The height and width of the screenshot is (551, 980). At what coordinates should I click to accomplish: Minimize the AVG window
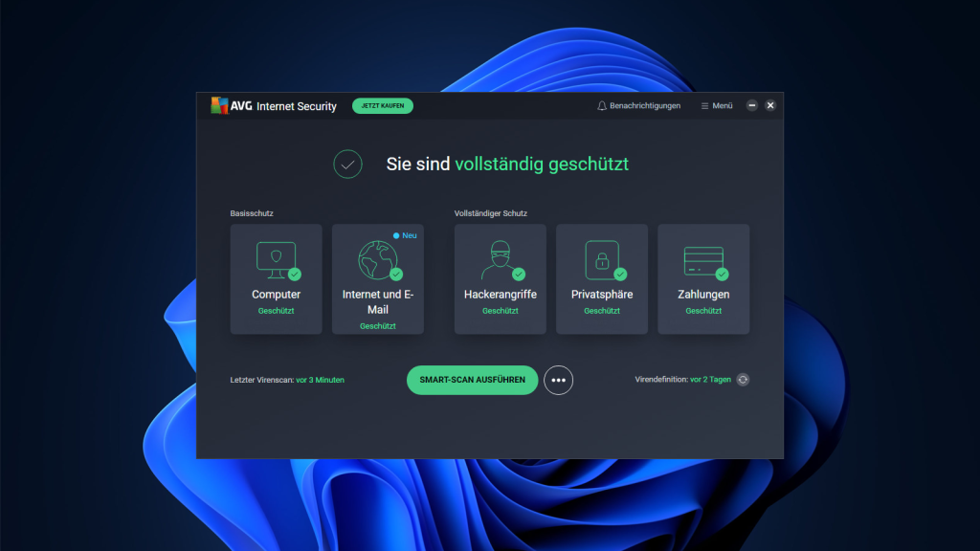[752, 105]
